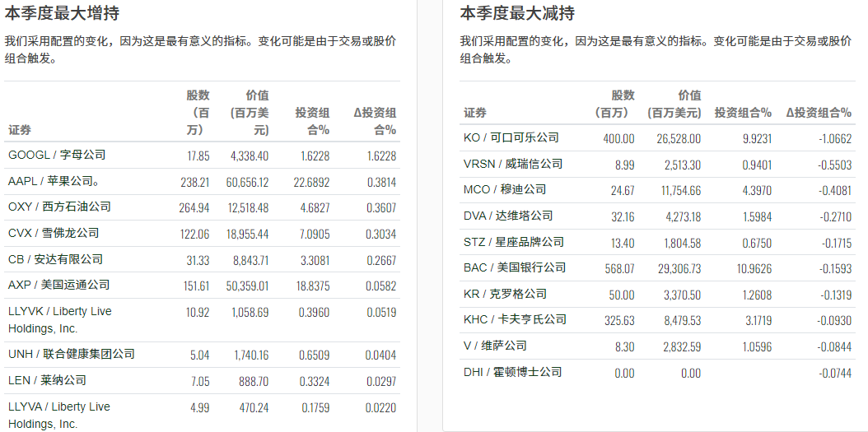
Task: Select LLYVA / Liberty Live Holdings, Inc.
Action: click(x=59, y=416)
